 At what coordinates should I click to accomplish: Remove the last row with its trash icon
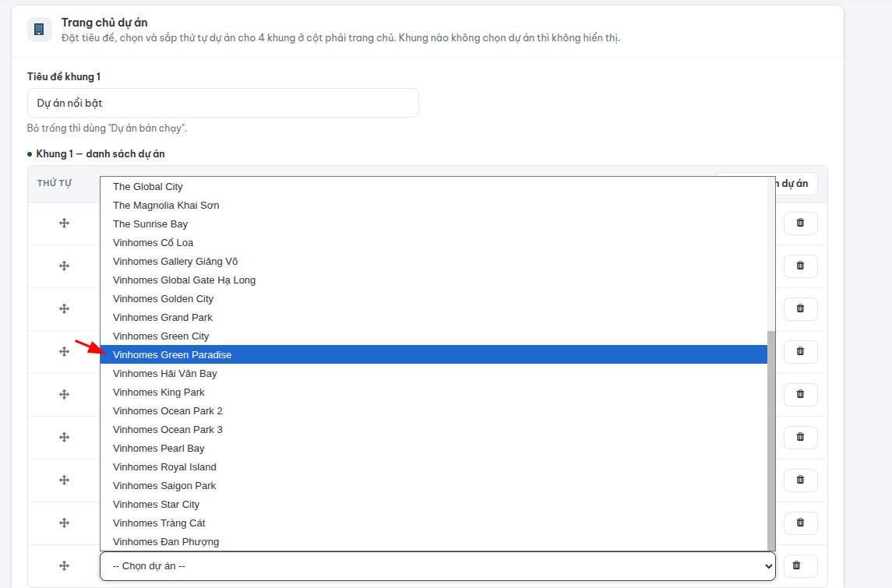pyautogui.click(x=796, y=565)
